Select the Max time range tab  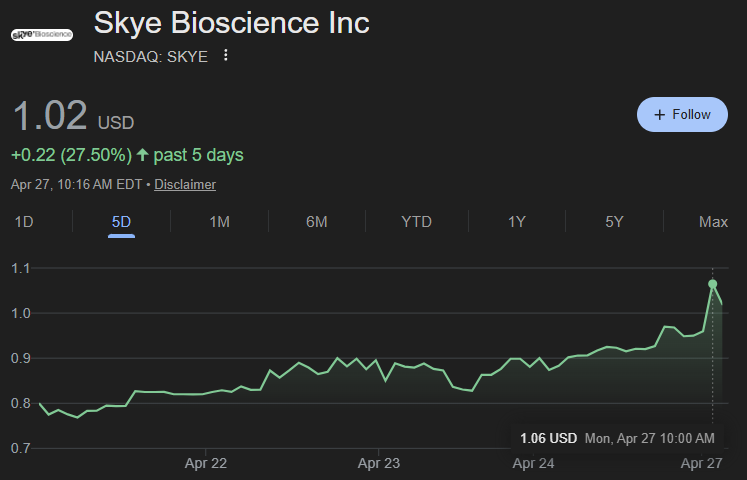[x=712, y=222]
